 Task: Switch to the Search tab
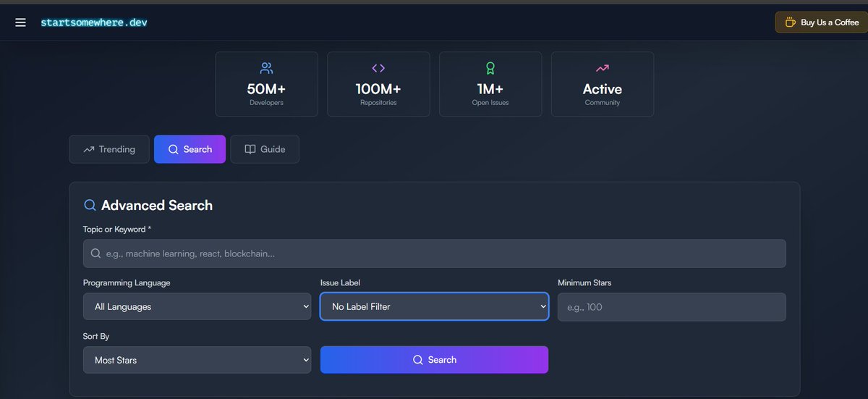[190, 149]
